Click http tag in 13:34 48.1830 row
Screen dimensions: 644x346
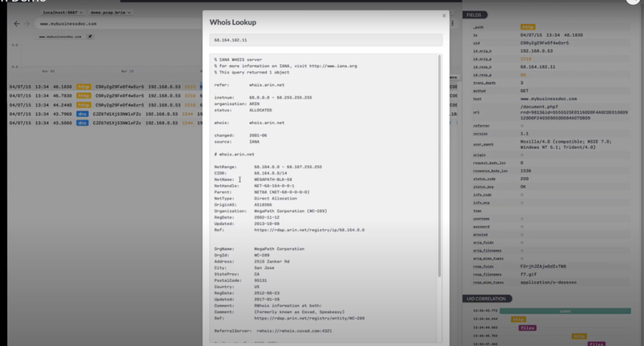click(x=84, y=86)
